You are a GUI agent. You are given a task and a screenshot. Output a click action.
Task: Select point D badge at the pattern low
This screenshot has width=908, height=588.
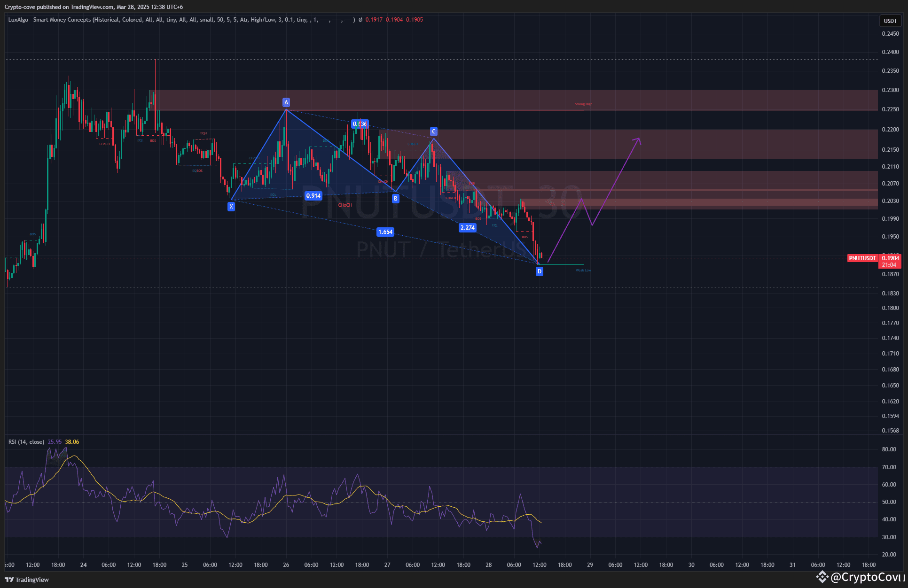pyautogui.click(x=539, y=271)
